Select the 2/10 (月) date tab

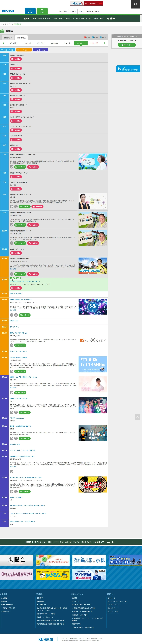pos(14,43)
